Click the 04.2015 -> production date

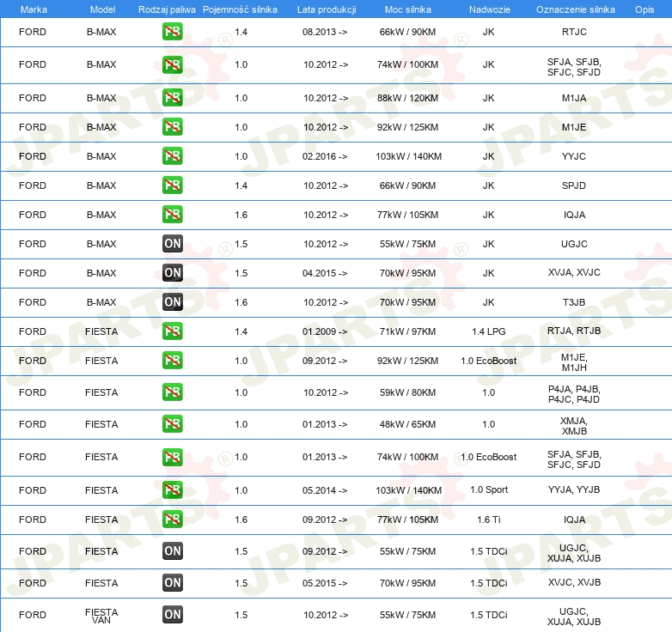coord(325,273)
